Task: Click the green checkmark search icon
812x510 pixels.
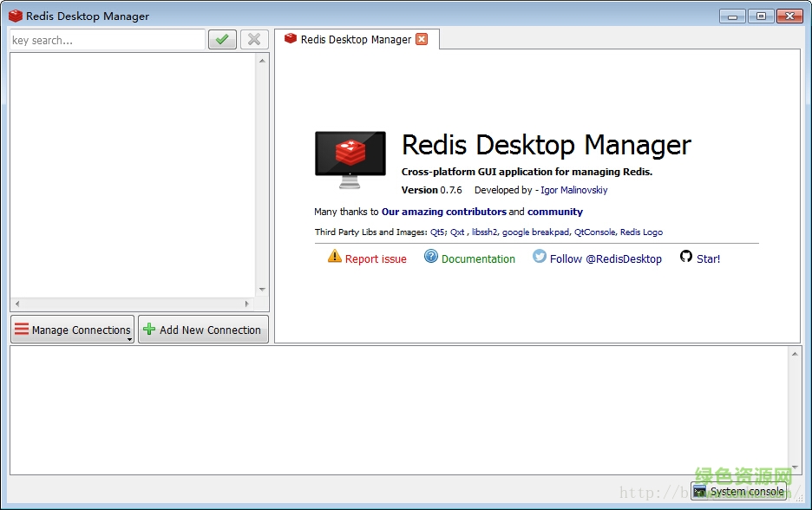Action: (x=222, y=39)
